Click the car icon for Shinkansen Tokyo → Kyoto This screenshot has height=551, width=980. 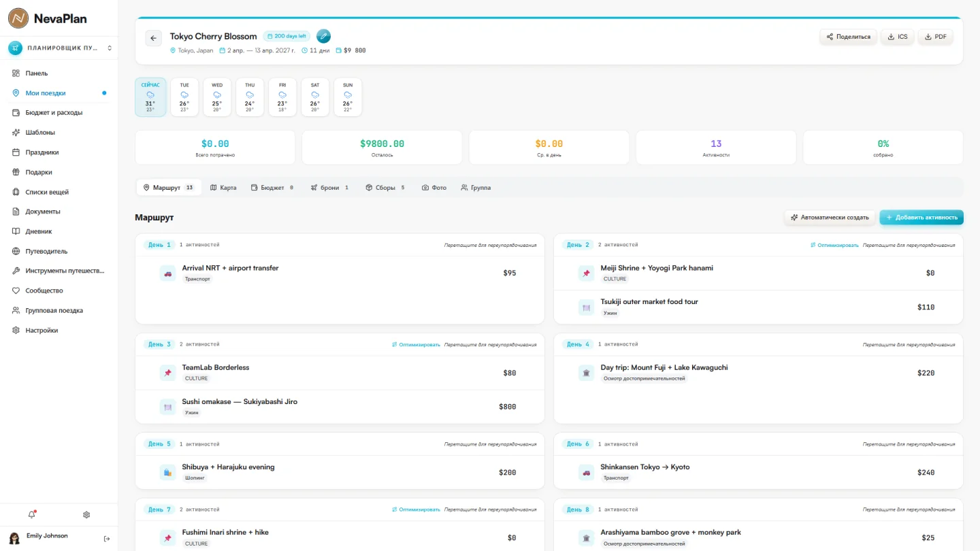pyautogui.click(x=586, y=472)
